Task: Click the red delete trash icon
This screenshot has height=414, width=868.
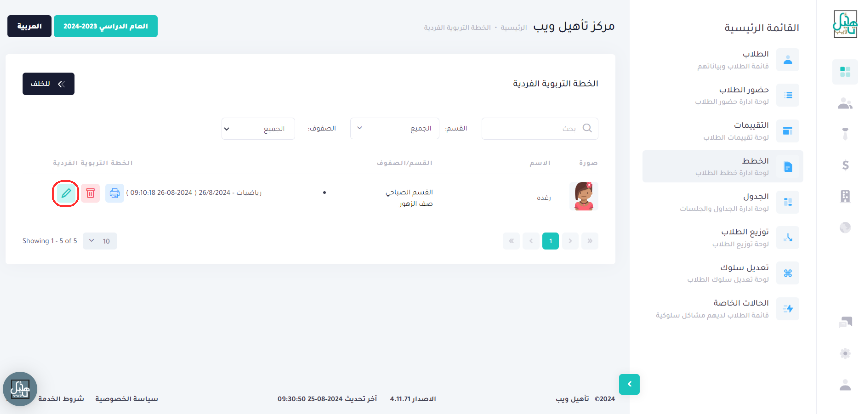Action: pyautogui.click(x=90, y=193)
